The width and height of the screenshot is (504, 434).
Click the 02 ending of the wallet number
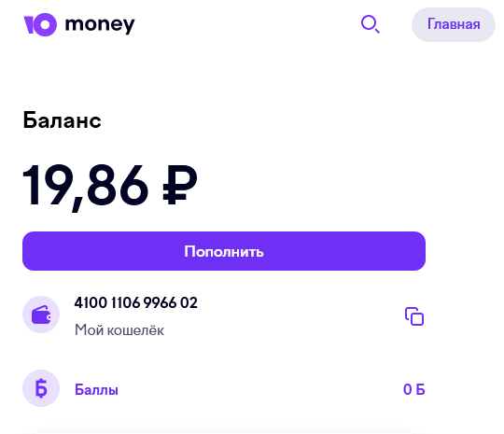pos(189,302)
